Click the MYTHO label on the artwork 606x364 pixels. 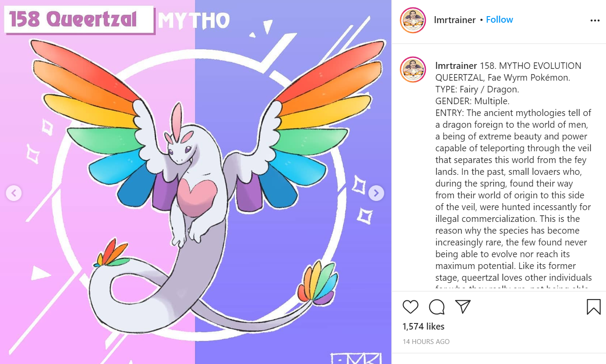(x=194, y=20)
